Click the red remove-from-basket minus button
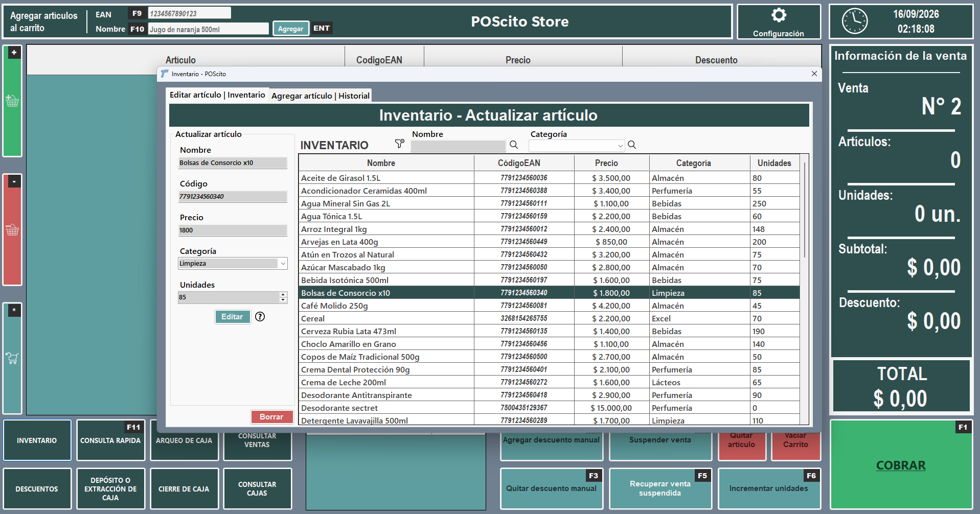 tap(13, 230)
